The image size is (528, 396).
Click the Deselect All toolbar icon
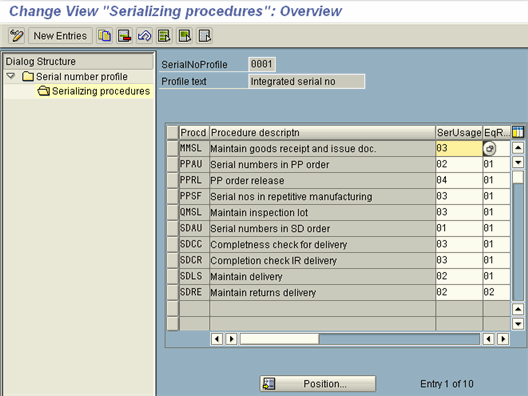205,36
